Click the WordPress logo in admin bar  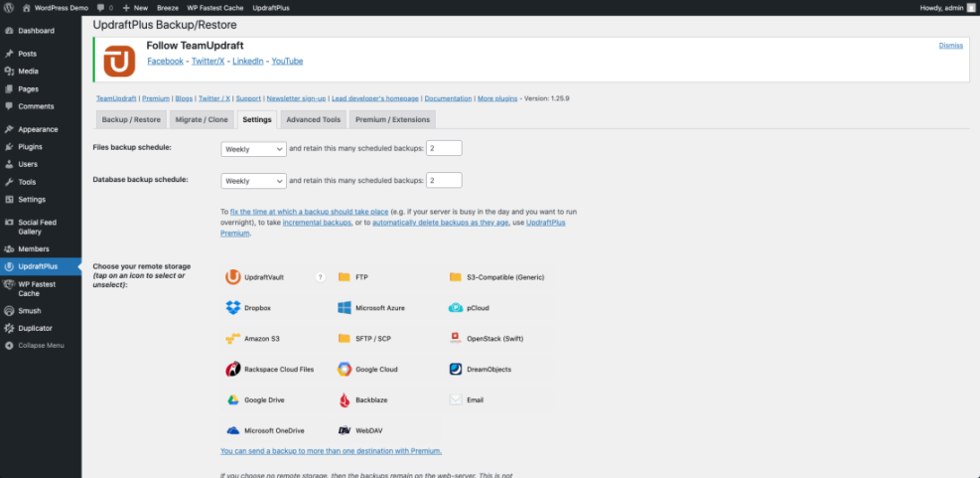pos(9,8)
